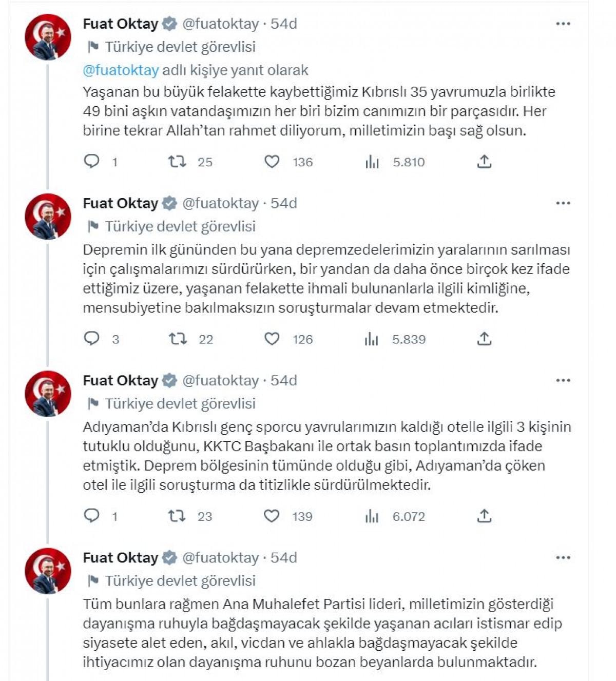Open more options on the Adıyaman tweet
The width and height of the screenshot is (616, 681).
coord(563,380)
